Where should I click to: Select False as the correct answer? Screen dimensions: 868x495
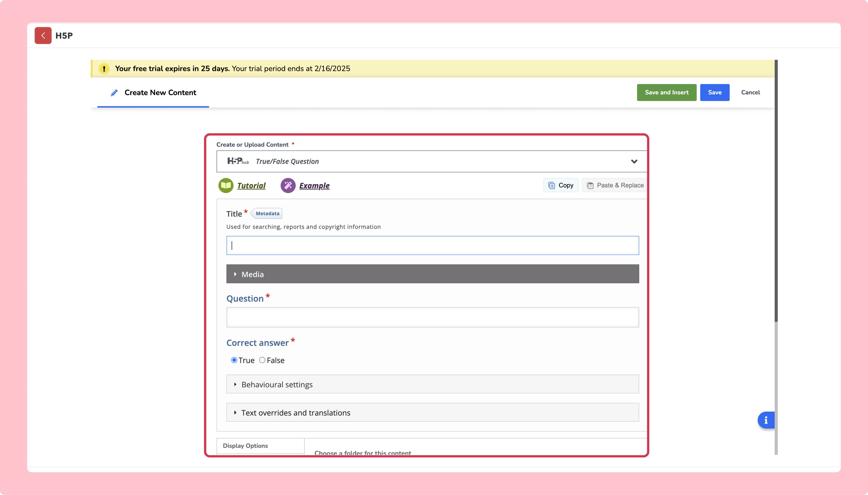tap(262, 360)
